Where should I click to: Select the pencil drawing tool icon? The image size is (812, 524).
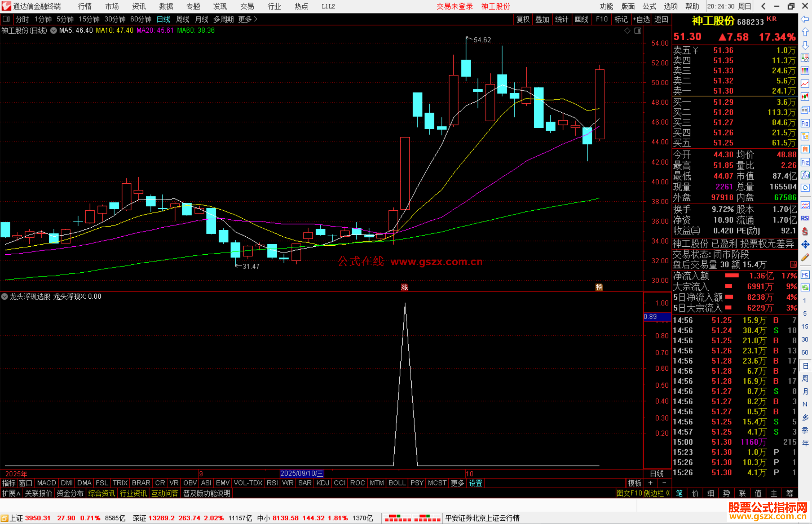pos(805,258)
